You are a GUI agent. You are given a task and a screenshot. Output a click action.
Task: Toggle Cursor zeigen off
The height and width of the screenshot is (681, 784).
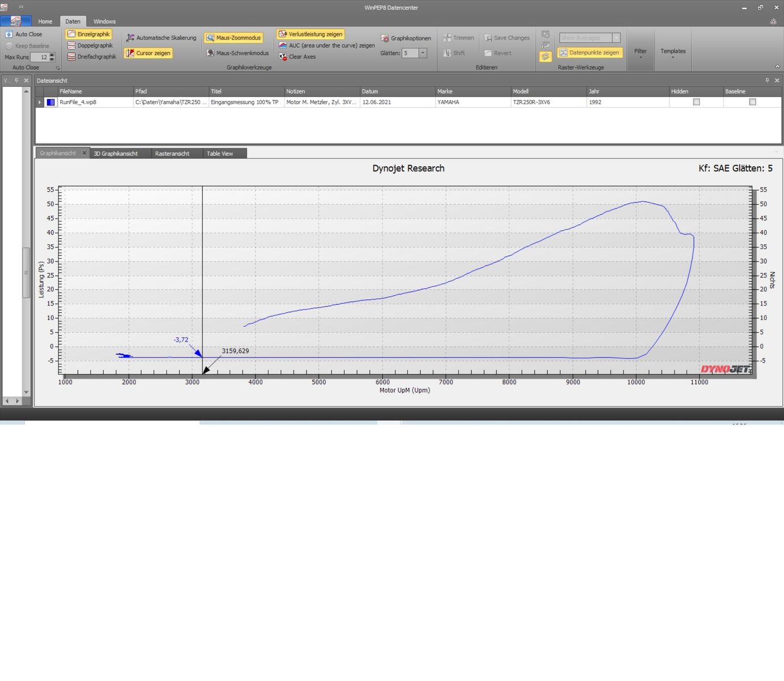coord(148,53)
